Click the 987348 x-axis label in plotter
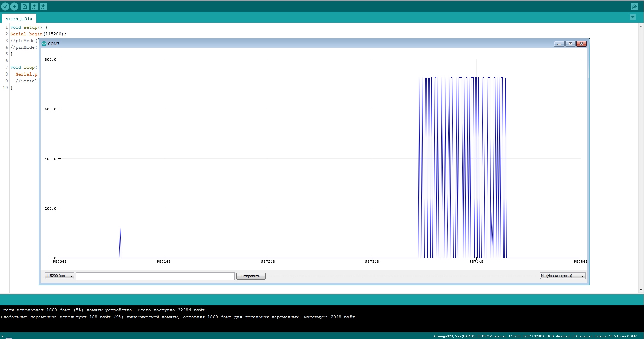Image resolution: width=644 pixels, height=339 pixels. (372, 262)
